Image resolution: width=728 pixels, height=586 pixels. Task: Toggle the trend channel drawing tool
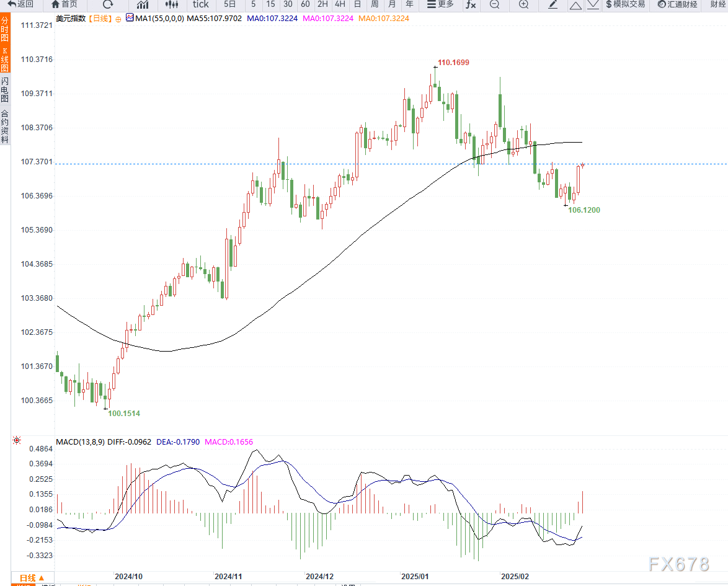pos(593,5)
